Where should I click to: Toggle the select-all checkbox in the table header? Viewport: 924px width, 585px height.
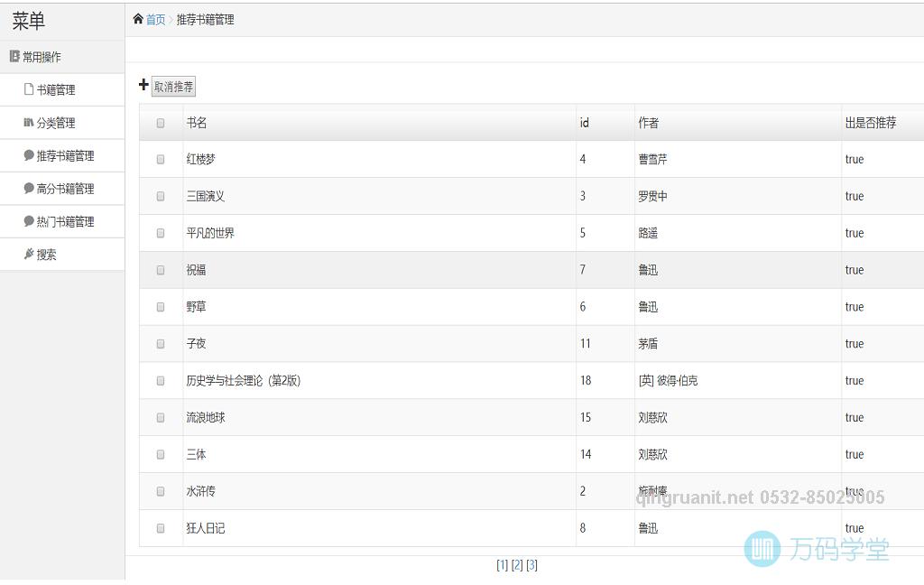tap(160, 123)
